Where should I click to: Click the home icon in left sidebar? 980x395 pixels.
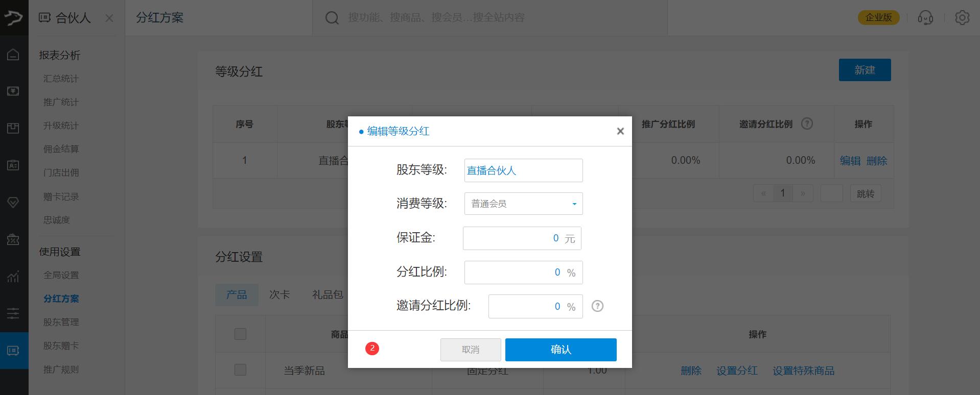coord(13,54)
